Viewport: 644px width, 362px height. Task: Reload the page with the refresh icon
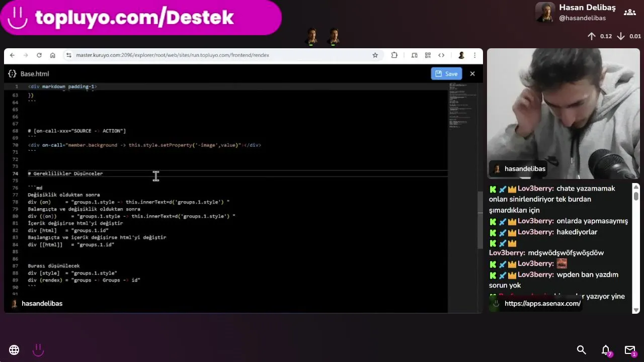click(39, 55)
